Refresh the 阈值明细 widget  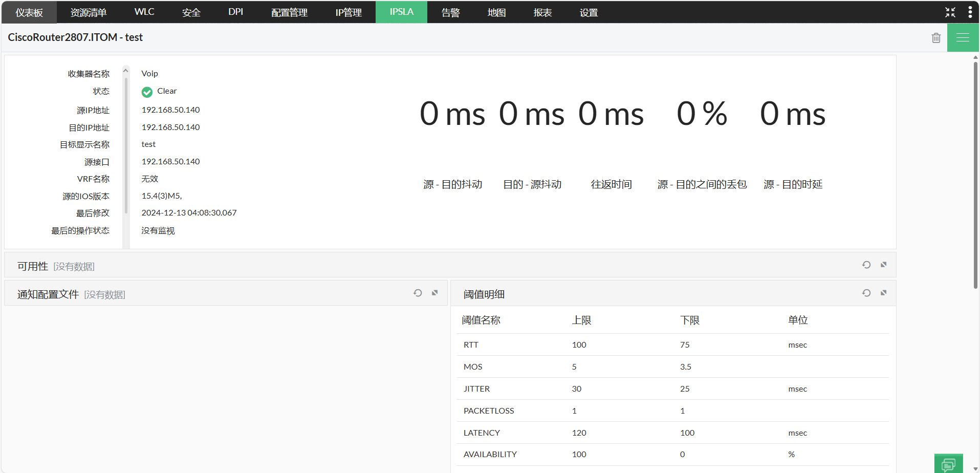[866, 293]
